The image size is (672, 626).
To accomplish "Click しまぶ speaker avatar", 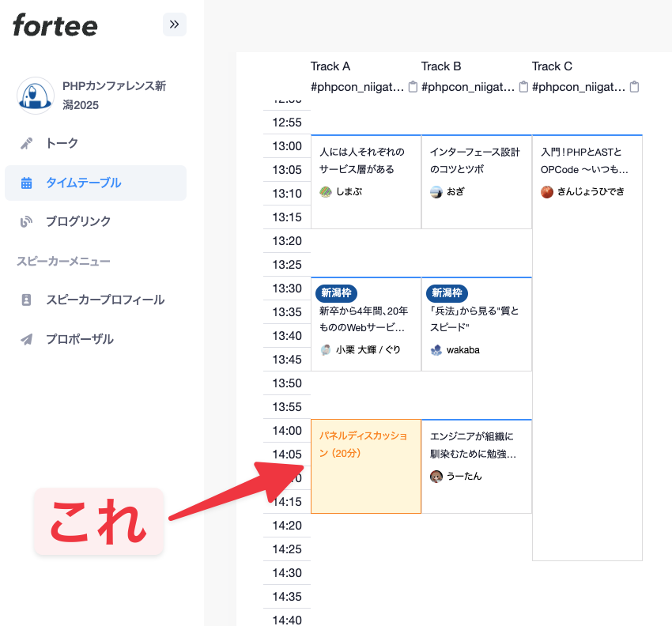I will (x=326, y=192).
